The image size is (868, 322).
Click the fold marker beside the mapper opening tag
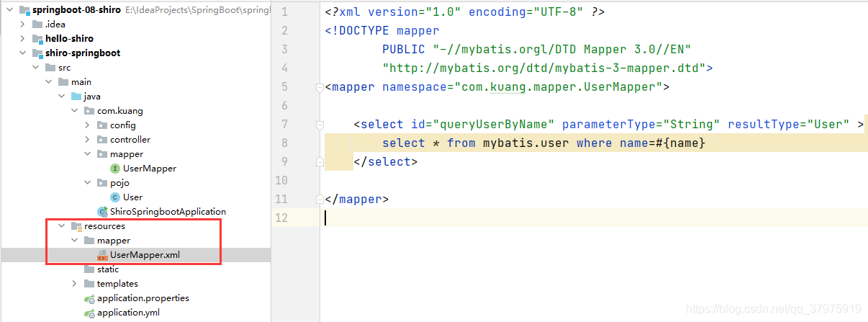[x=320, y=88]
